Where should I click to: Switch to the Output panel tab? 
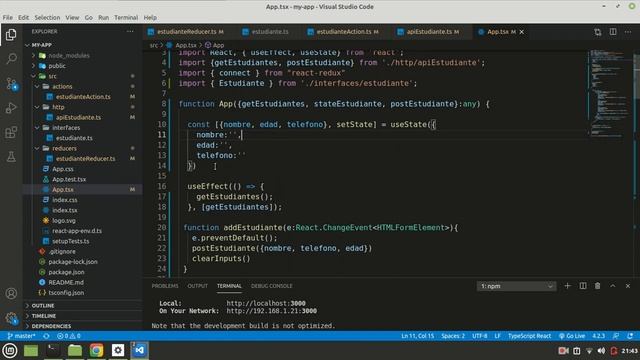tap(198, 286)
